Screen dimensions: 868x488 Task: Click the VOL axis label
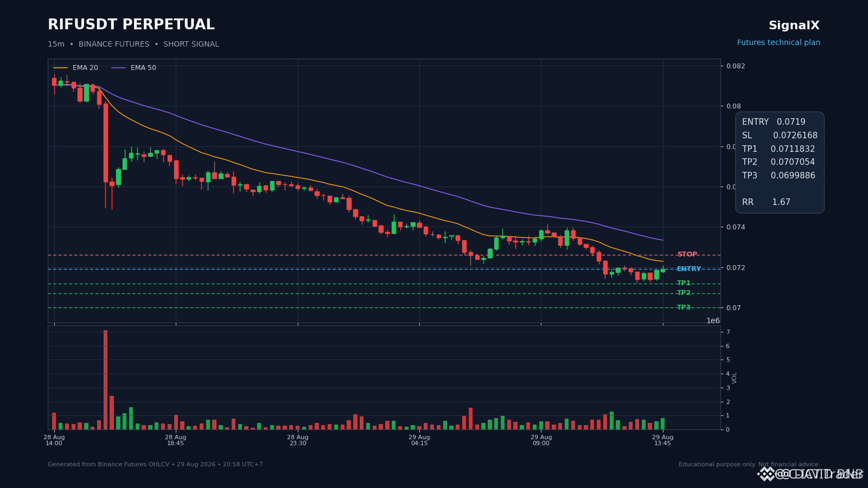[735, 378]
